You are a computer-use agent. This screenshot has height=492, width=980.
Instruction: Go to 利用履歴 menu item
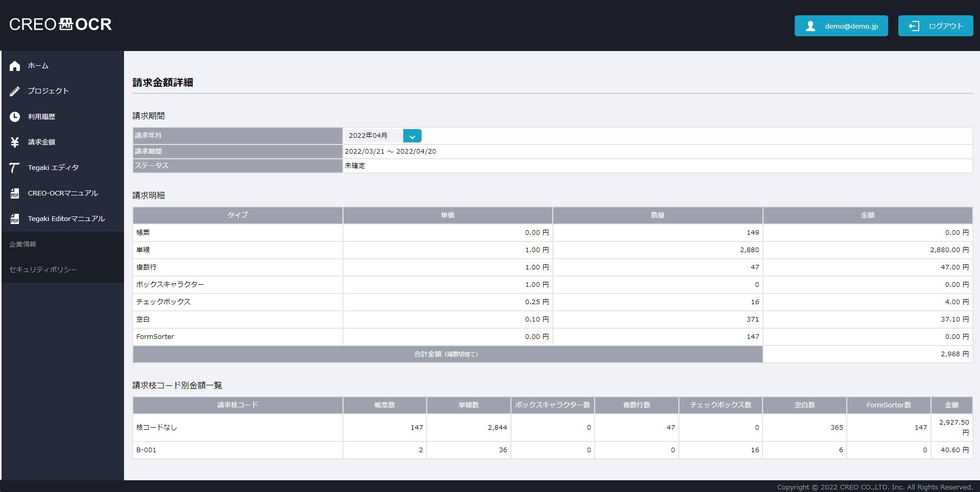point(42,117)
